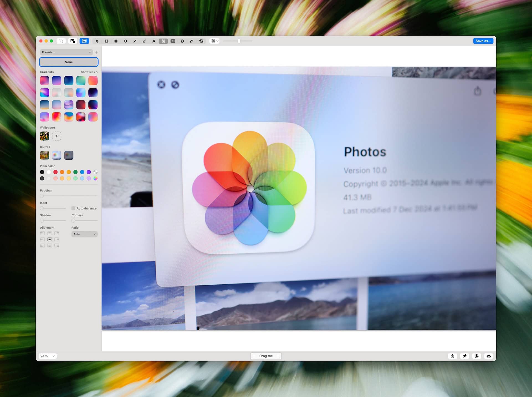Upload the screenshot to the cloud
This screenshot has width=532, height=397.
488,356
